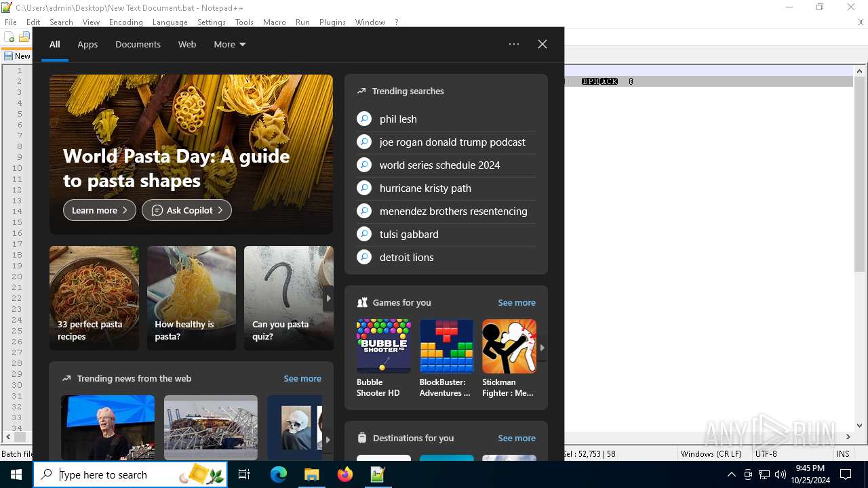Click INS mode in the status bar

[x=843, y=454]
